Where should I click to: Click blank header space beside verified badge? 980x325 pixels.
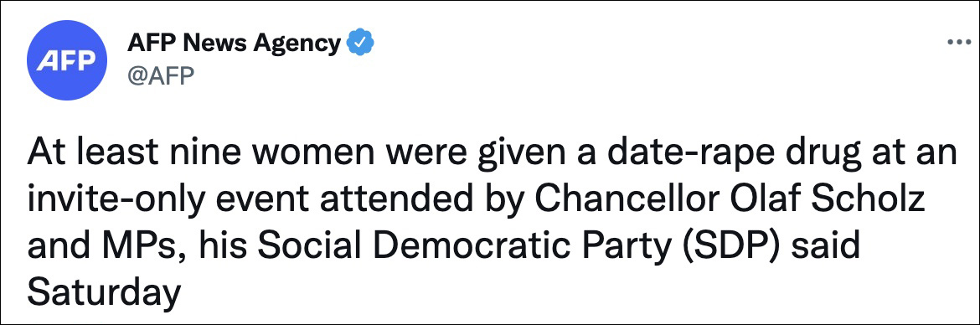click(656, 44)
